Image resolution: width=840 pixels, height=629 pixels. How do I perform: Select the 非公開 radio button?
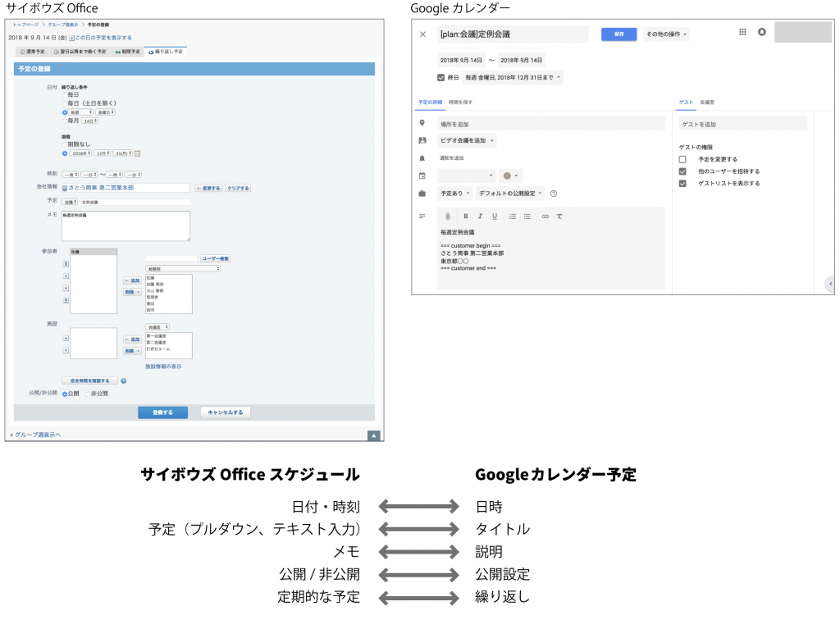pyautogui.click(x=89, y=394)
